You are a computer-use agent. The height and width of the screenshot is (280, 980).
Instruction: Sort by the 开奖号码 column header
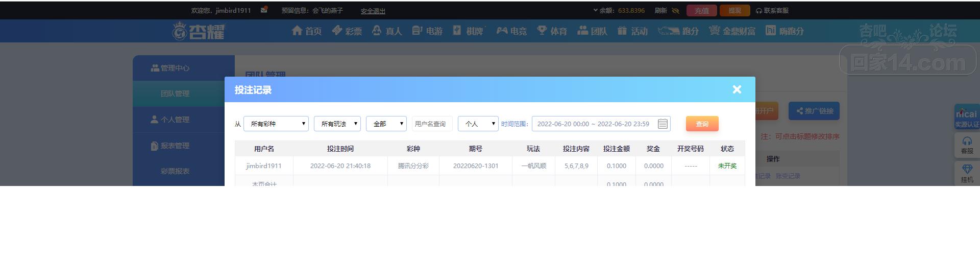(x=691, y=149)
